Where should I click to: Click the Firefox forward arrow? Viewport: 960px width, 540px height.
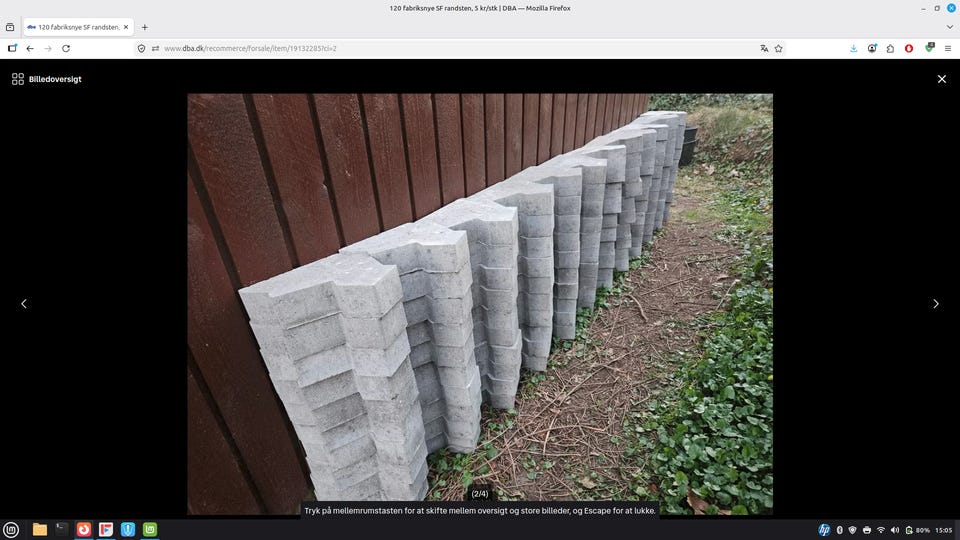click(x=48, y=48)
